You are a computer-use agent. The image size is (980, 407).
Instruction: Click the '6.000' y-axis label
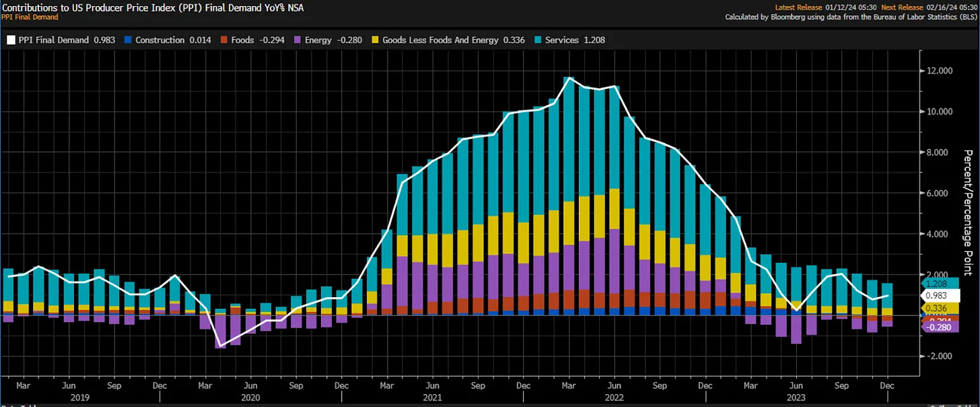pyautogui.click(x=937, y=193)
